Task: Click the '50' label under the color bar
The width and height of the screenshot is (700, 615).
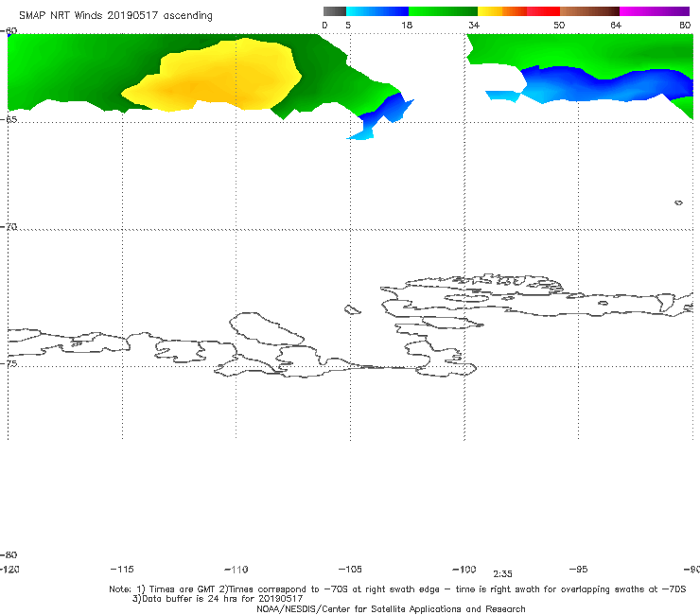Action: point(559,25)
